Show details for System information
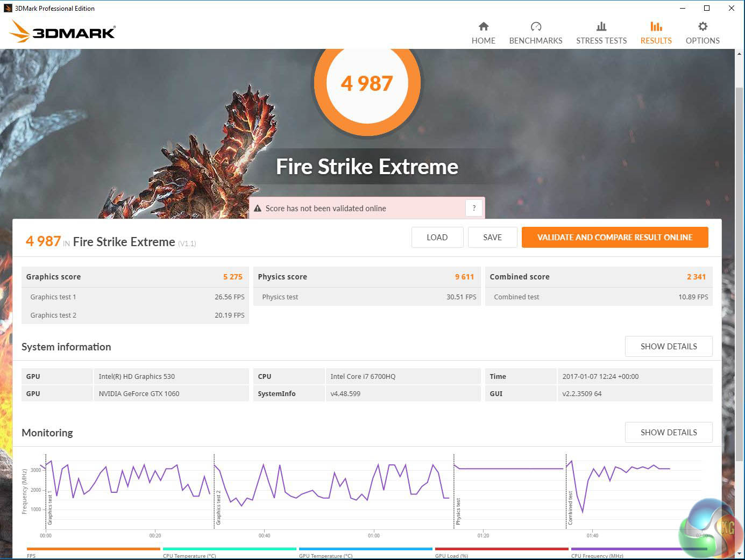 [669, 347]
